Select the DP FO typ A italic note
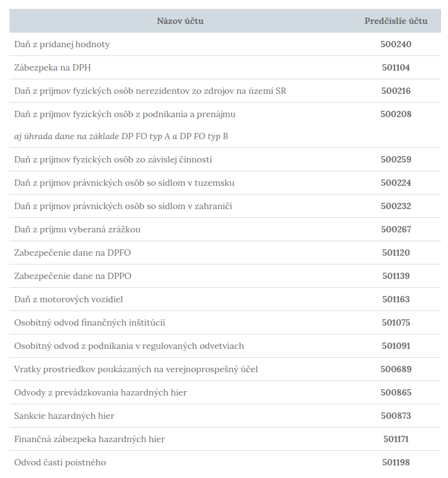The image size is (448, 478). coord(121,136)
